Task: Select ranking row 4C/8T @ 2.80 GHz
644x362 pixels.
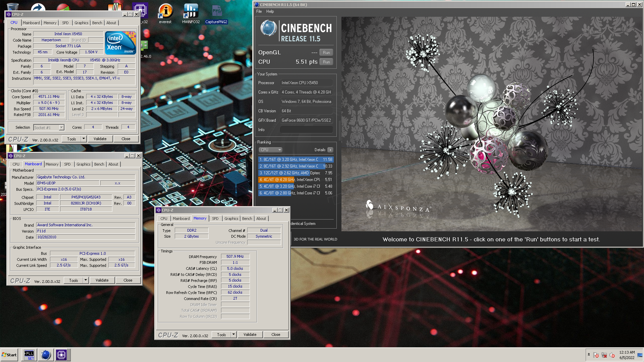Action: tap(296, 193)
